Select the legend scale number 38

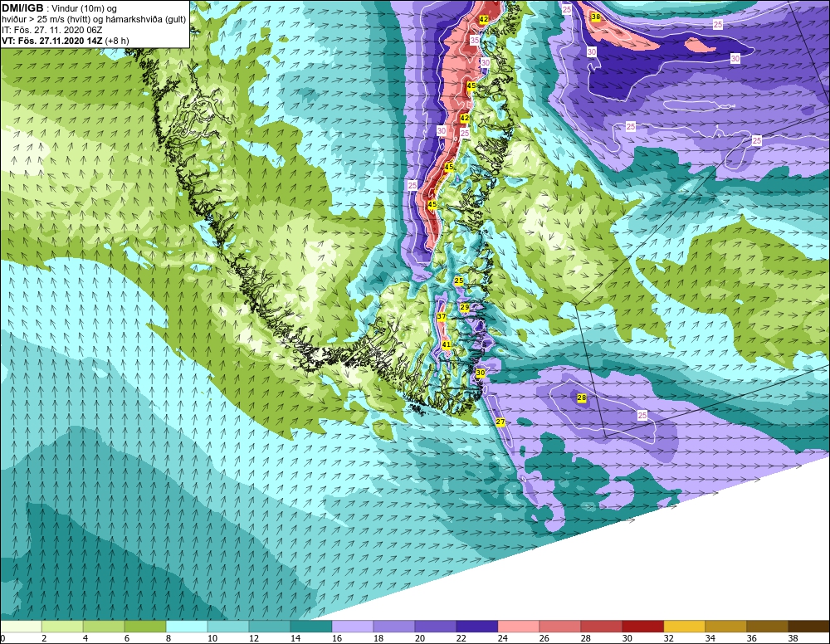(x=793, y=639)
